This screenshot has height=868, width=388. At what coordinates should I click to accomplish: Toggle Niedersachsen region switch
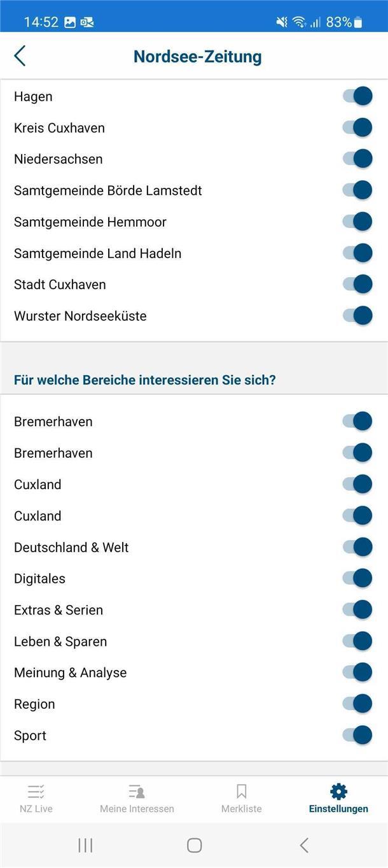tap(357, 159)
